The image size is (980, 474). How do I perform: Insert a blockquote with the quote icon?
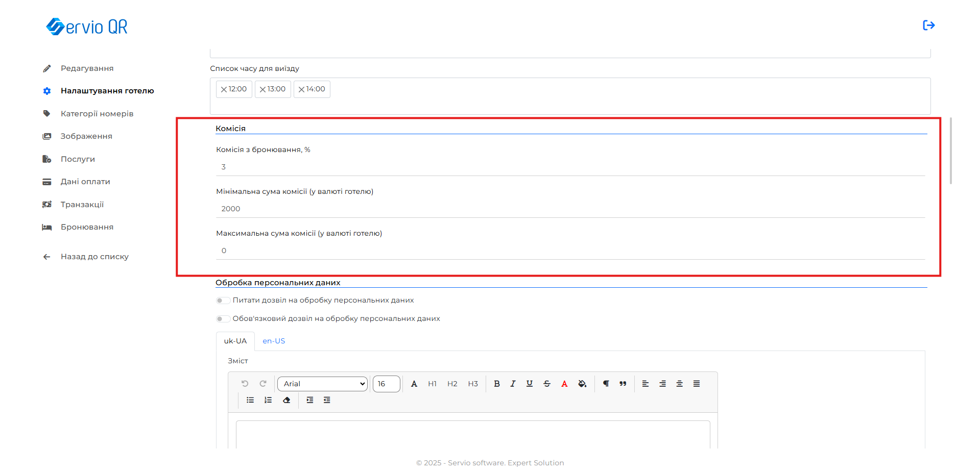point(623,384)
